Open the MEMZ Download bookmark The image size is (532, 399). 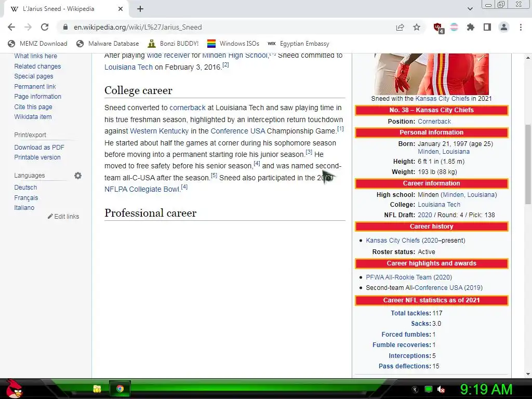pyautogui.click(x=37, y=44)
